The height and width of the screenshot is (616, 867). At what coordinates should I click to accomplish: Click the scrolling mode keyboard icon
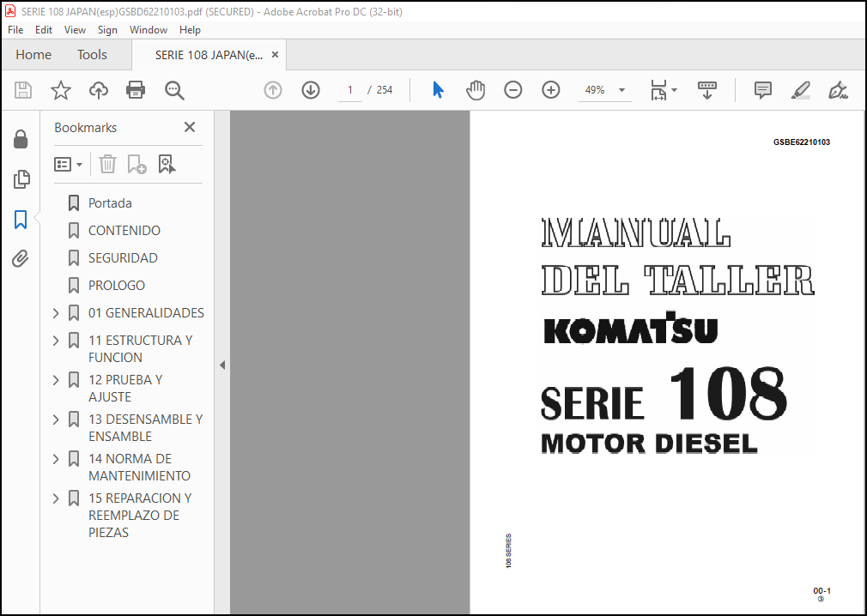707,90
